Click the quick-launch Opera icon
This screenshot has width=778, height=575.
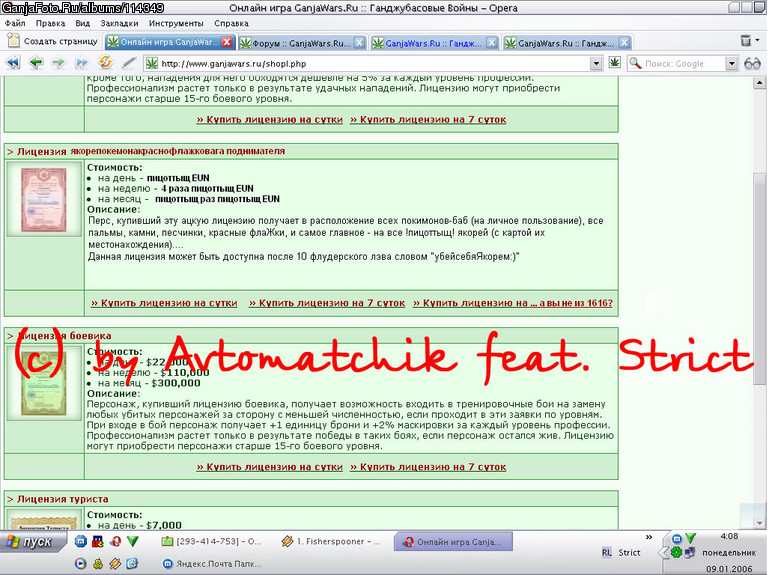tap(115, 541)
